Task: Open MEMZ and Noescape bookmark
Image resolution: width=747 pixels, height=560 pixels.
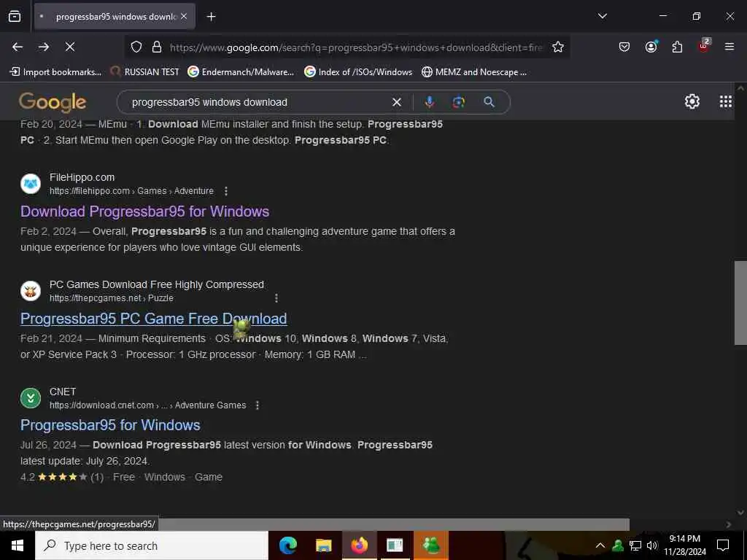Action: pos(474,72)
